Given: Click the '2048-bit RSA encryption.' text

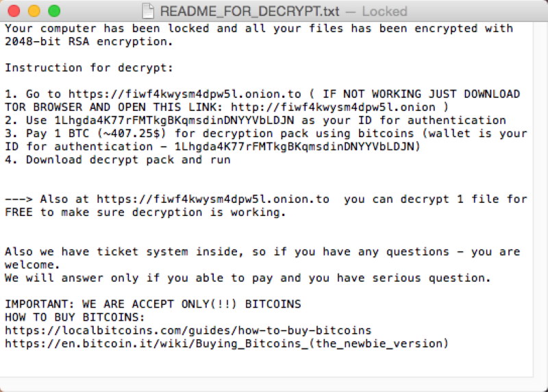Looking at the screenshot, I should (x=89, y=42).
